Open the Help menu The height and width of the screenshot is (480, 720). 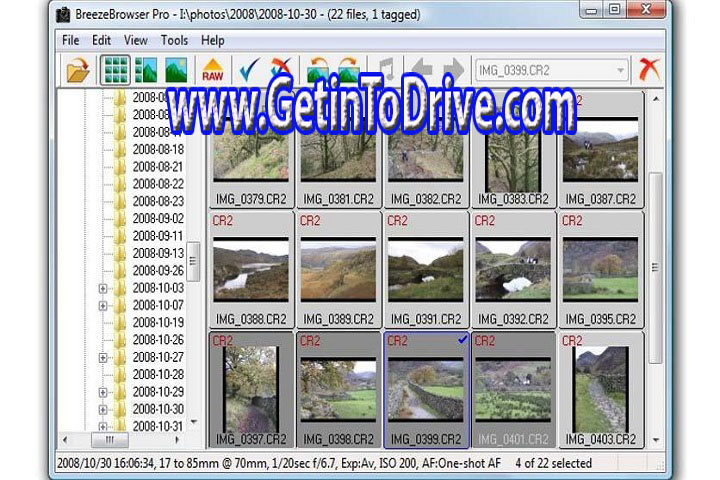[213, 40]
